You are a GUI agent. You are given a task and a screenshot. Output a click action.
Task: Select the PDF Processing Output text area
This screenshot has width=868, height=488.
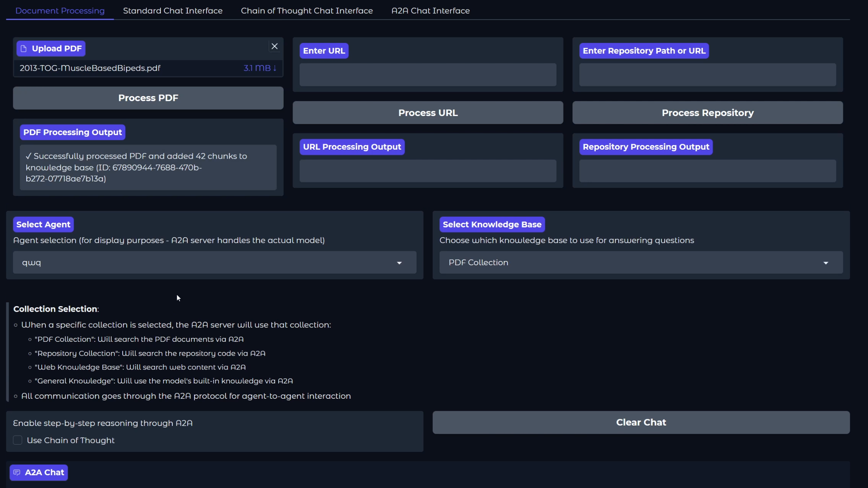(148, 167)
